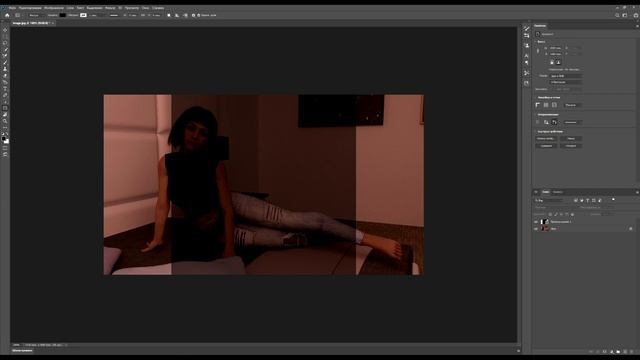
Task: Select the Rectangular Marquee tool
Action: click(x=5, y=36)
